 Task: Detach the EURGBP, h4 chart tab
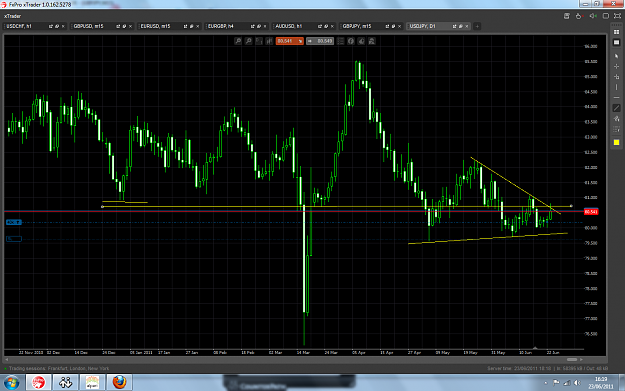(x=252, y=26)
